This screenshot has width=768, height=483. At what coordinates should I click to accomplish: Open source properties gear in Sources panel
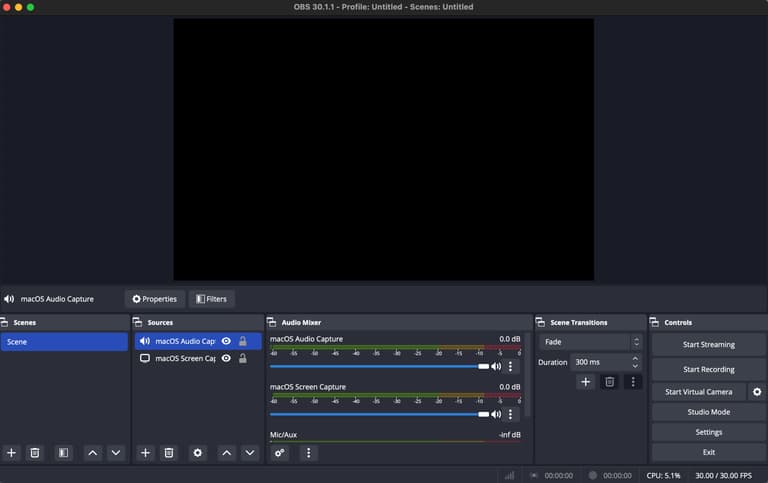pyautogui.click(x=197, y=453)
